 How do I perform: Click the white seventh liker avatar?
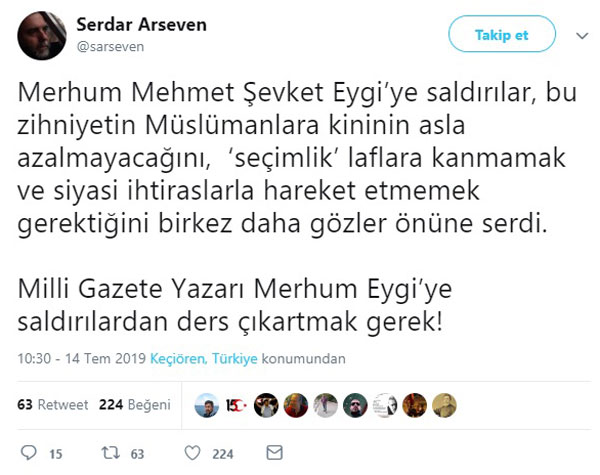[384, 405]
